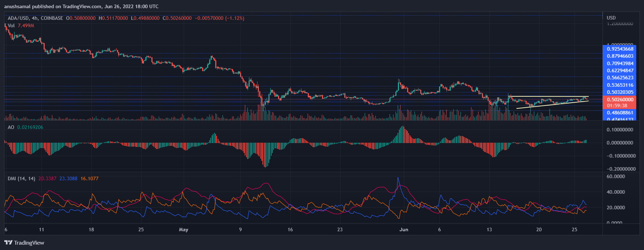Click the 11 date label on time axis
This screenshot has height=250, width=644.
pos(41,229)
